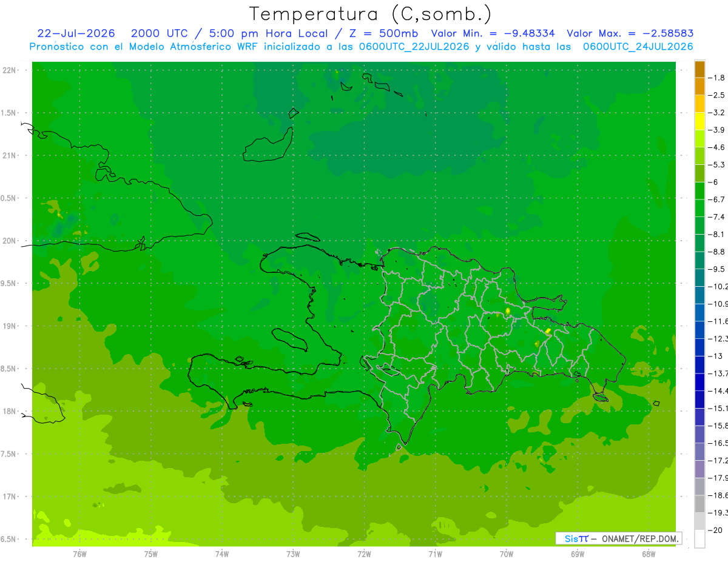728x562 pixels.
Task: Click the '74W' longitude label
Action: pyautogui.click(x=222, y=554)
